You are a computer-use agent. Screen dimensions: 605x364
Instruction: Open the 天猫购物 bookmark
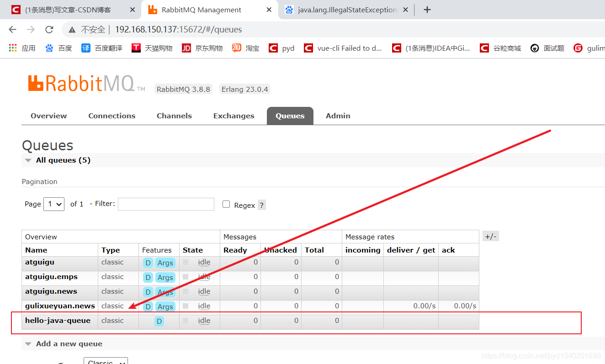(152, 48)
